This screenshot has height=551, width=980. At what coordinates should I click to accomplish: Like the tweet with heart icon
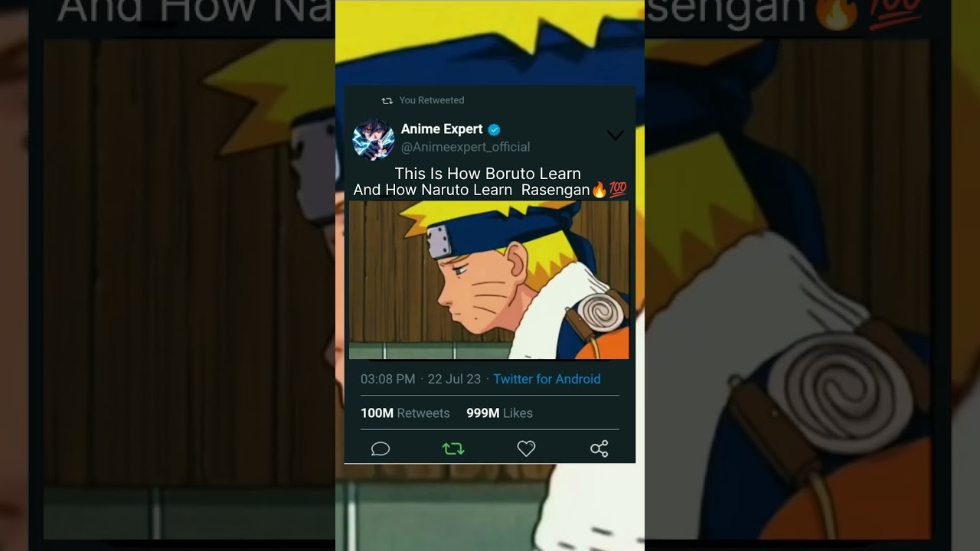pos(526,449)
